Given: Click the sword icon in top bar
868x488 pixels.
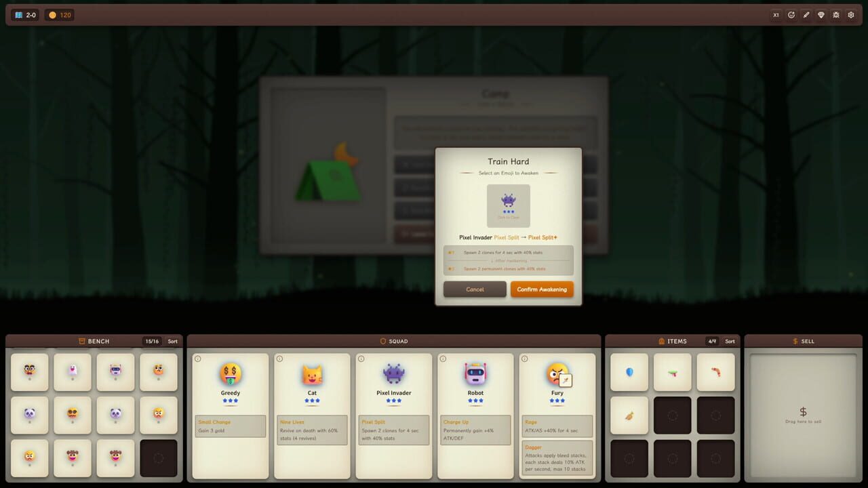Looking at the screenshot, I should pos(806,15).
